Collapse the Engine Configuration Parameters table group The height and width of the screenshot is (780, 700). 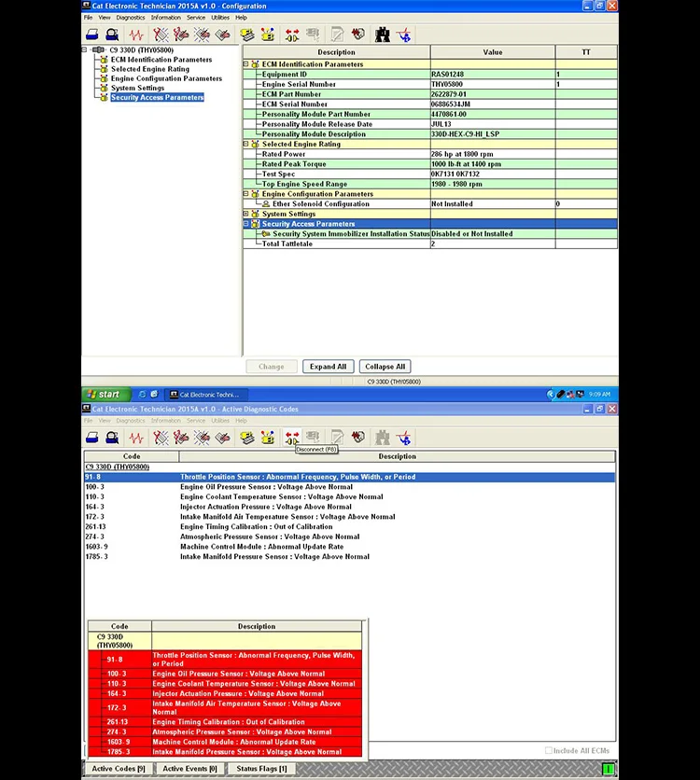[245, 193]
